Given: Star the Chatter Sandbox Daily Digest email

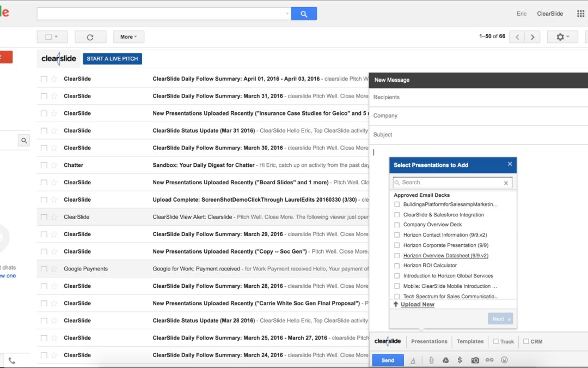Looking at the screenshot, I should tap(54, 165).
